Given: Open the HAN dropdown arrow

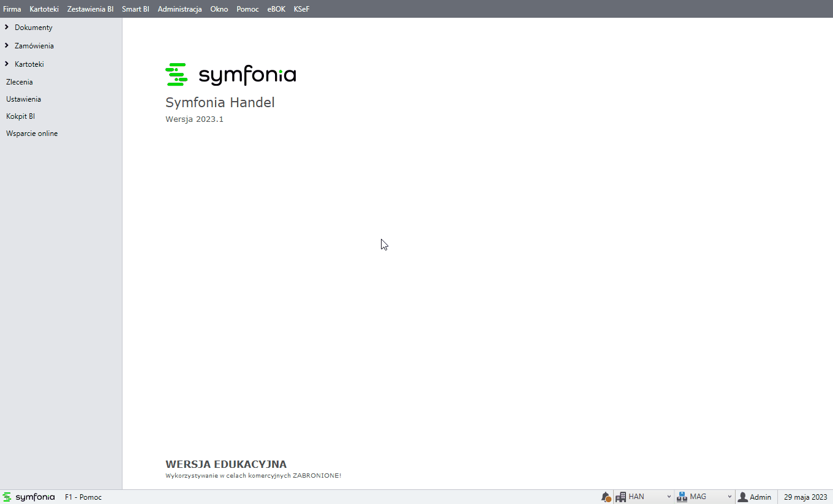Looking at the screenshot, I should pos(669,497).
